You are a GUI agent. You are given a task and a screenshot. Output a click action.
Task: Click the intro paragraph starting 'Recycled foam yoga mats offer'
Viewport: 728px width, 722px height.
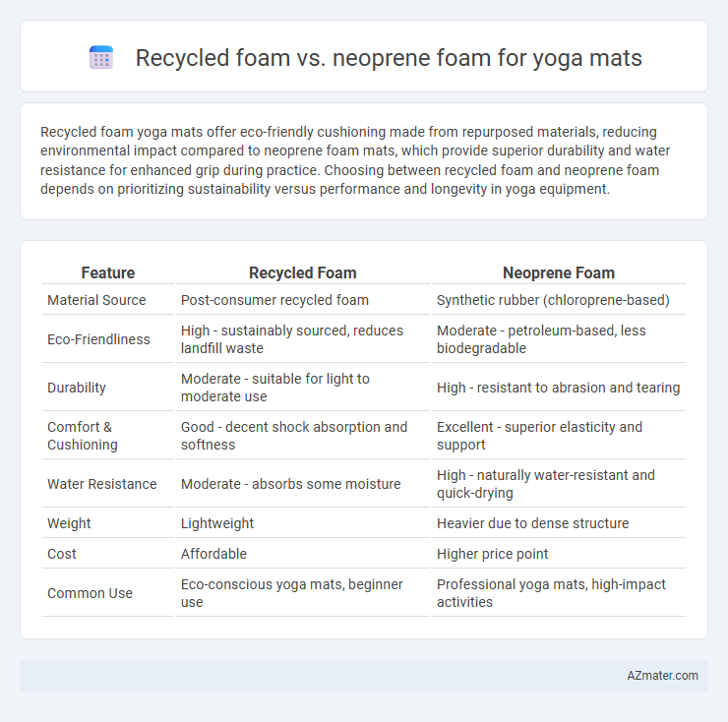(x=355, y=160)
